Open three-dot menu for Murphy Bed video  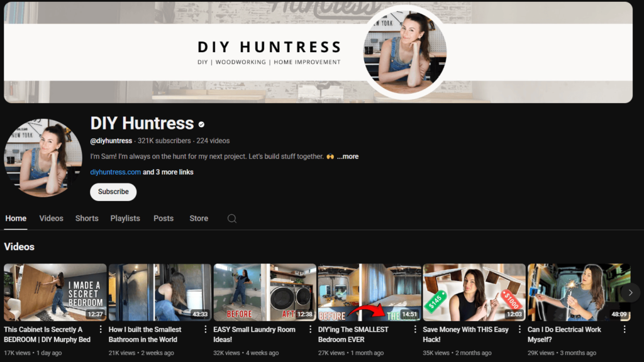[101, 329]
